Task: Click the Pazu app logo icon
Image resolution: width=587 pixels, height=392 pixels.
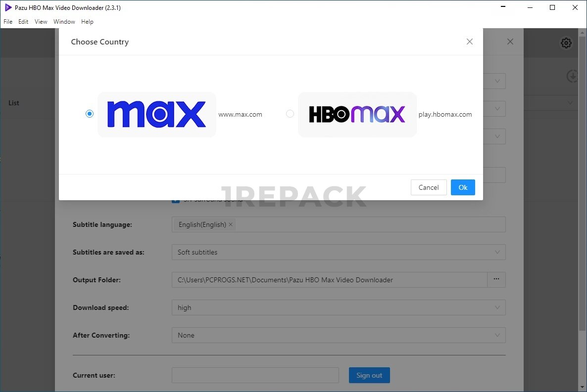Action: [x=8, y=7]
